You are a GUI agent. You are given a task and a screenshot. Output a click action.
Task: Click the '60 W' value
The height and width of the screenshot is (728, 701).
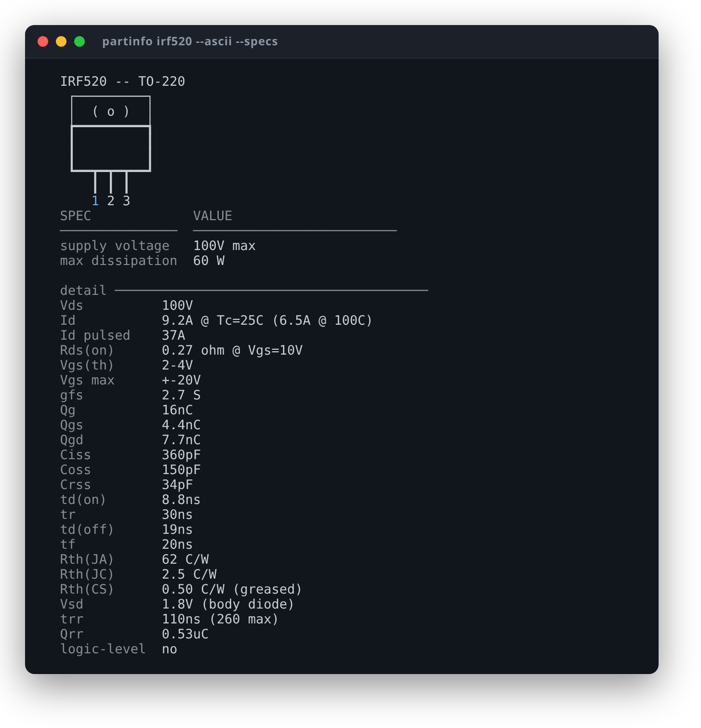click(x=209, y=261)
